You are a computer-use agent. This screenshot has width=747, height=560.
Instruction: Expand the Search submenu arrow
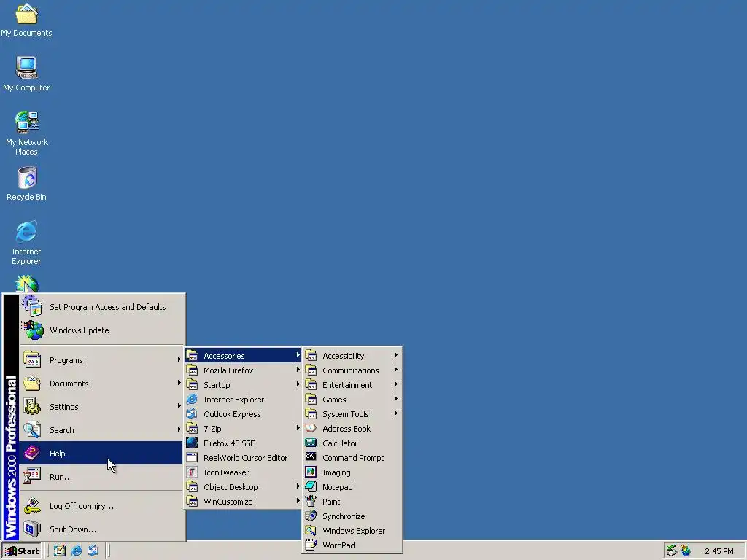tap(179, 429)
